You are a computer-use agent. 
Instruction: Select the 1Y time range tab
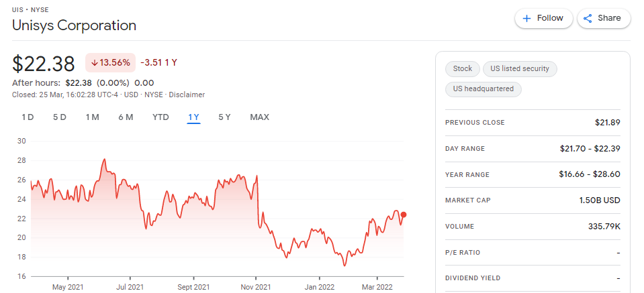point(193,117)
